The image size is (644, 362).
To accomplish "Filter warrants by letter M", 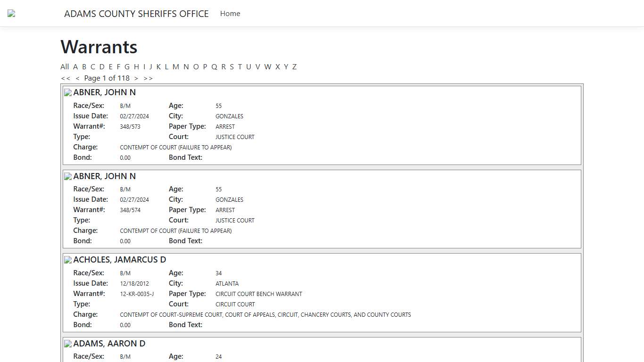I will click(x=176, y=66).
